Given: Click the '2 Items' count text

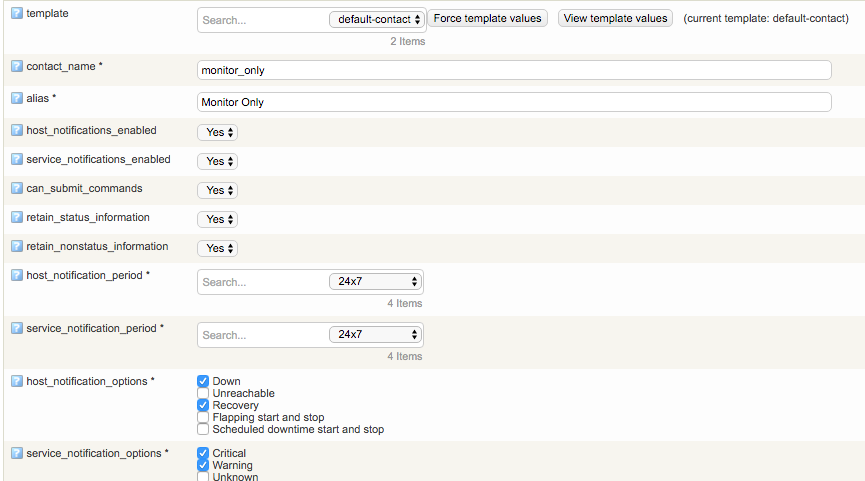Looking at the screenshot, I should pos(408,41).
